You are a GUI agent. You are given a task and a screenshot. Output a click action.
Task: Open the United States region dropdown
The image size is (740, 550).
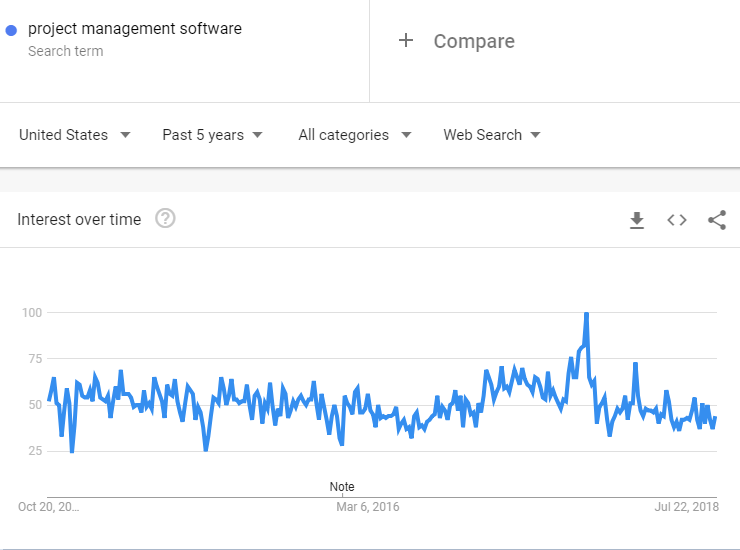coord(75,135)
